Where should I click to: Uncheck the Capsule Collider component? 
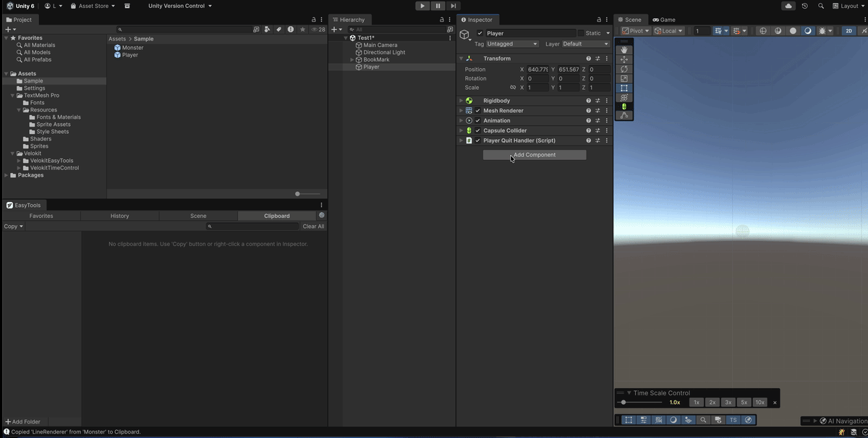[478, 131]
